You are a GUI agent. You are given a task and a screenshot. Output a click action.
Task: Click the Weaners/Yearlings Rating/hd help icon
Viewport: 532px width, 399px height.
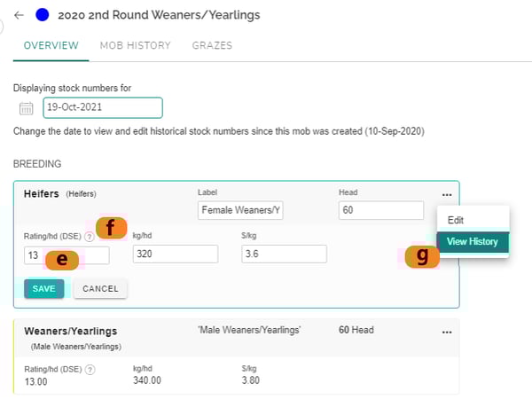coord(90,368)
